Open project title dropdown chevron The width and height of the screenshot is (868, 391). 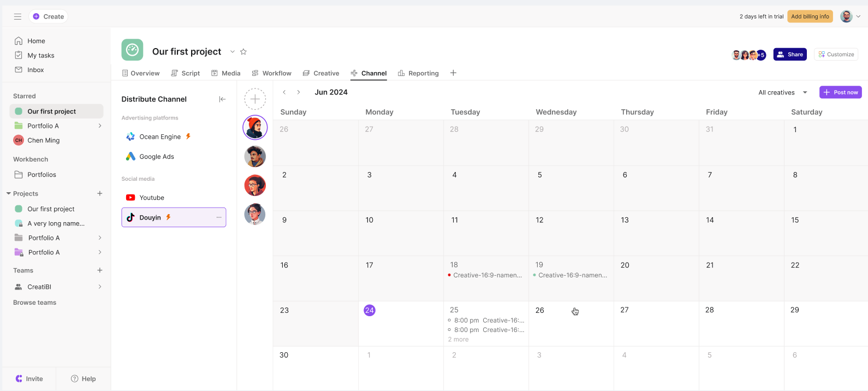click(233, 52)
